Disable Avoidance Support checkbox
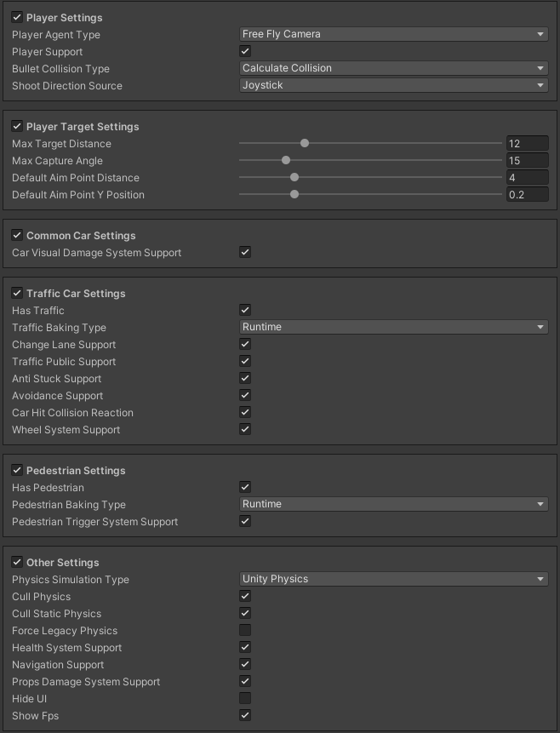This screenshot has height=733, width=560. click(245, 395)
